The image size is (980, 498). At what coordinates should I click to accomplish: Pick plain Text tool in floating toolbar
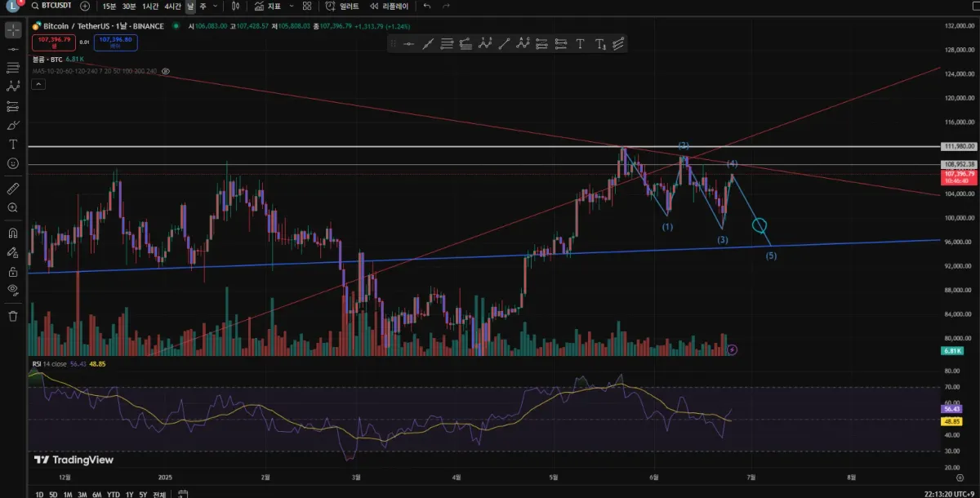click(580, 44)
